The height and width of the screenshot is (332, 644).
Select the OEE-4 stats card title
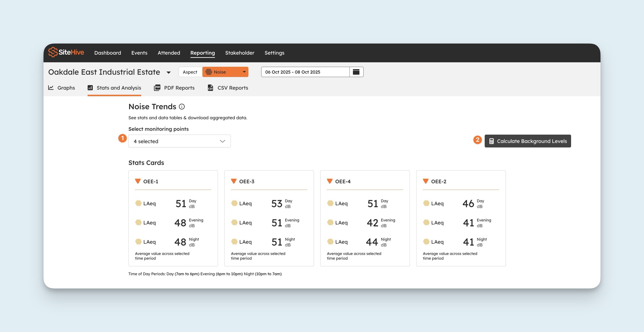click(x=343, y=182)
